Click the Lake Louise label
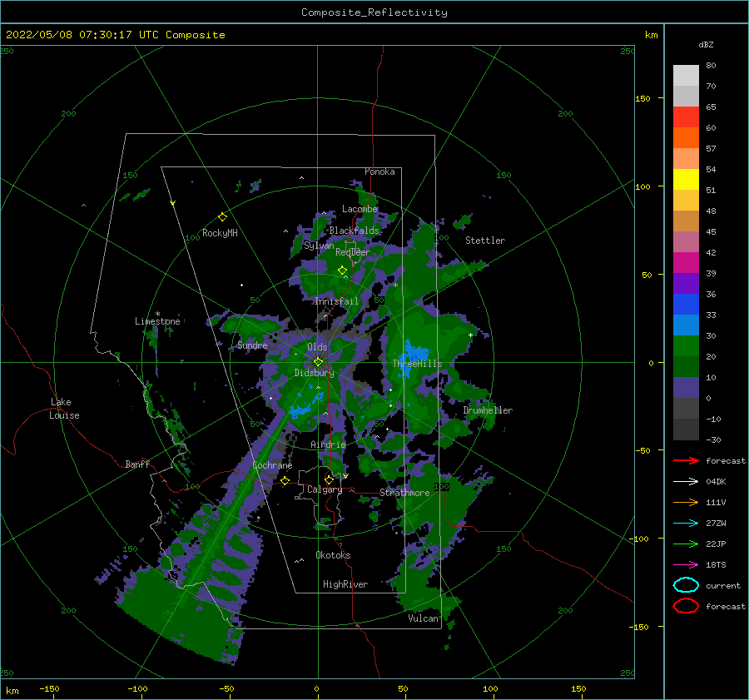749x700 pixels. [64, 409]
